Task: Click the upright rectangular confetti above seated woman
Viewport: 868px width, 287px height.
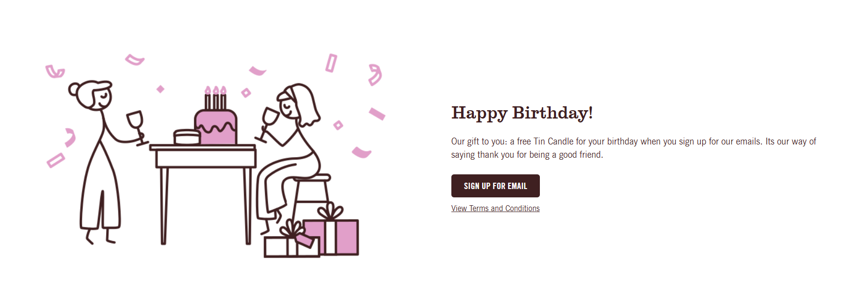Action: (332, 63)
